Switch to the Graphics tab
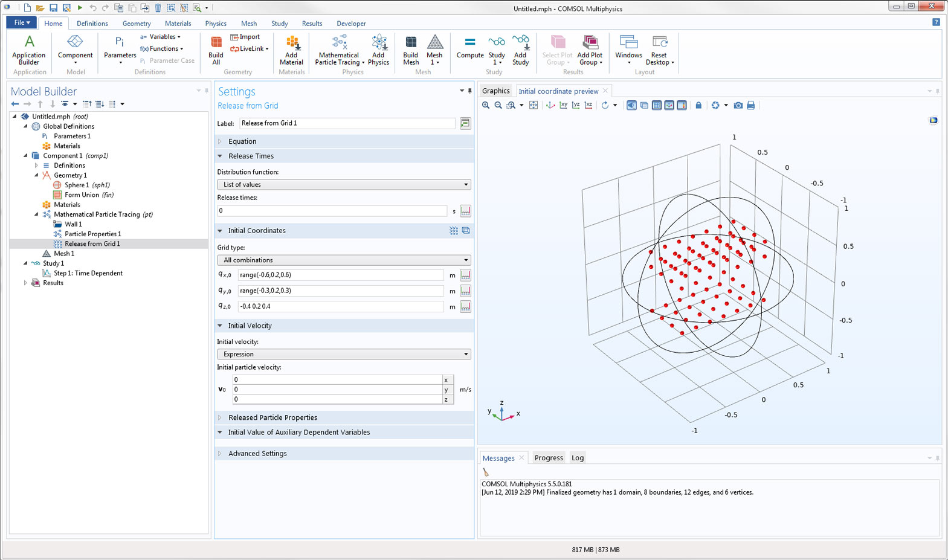Image resolution: width=948 pixels, height=560 pixels. click(x=495, y=91)
